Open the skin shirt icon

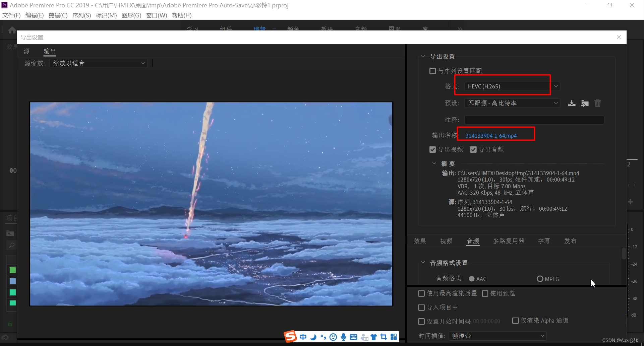click(x=374, y=337)
